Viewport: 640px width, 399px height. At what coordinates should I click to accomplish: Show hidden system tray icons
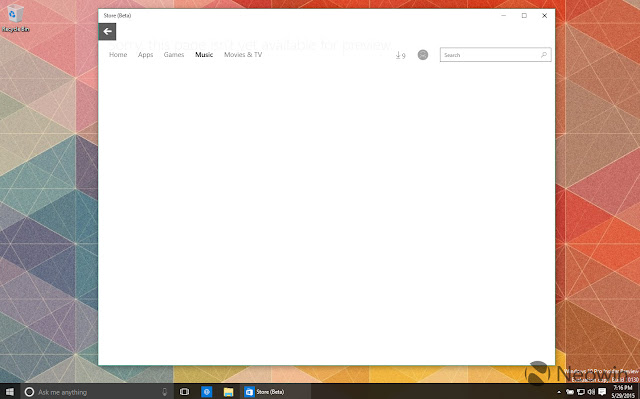[559, 392]
